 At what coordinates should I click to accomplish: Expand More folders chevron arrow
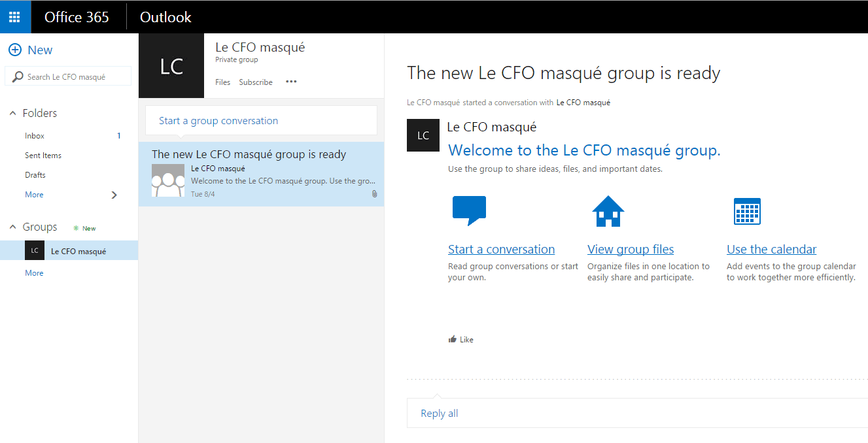(114, 195)
